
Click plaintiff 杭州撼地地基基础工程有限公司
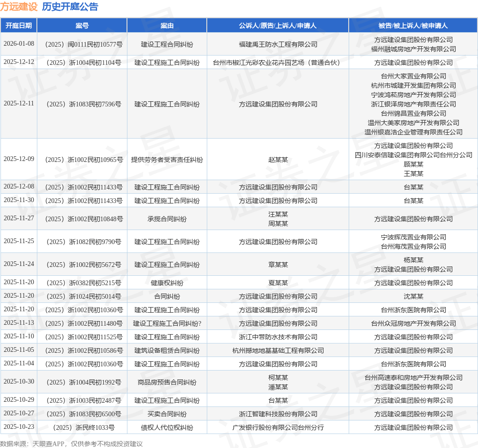[278, 351]
